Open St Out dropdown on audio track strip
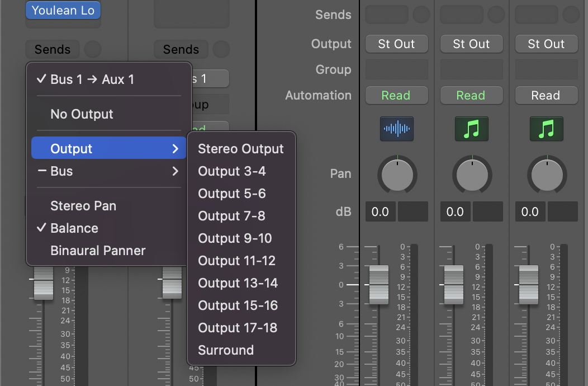 point(397,44)
